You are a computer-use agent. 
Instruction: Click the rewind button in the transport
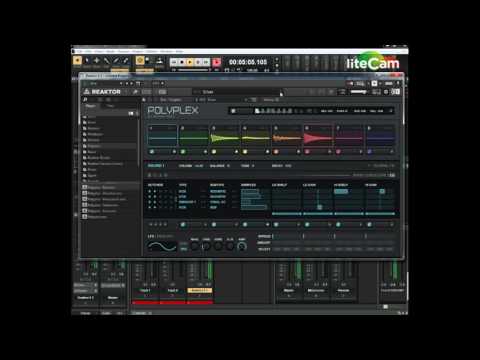[174, 62]
